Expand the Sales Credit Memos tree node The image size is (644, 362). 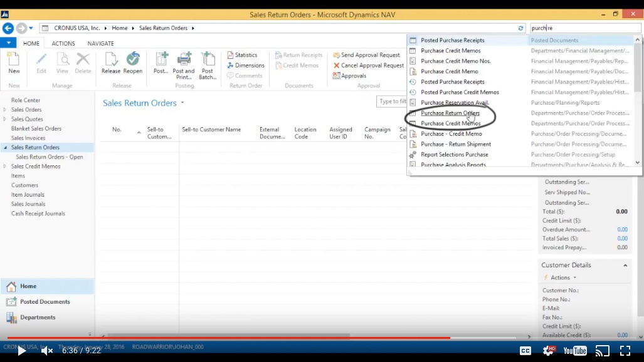[5, 166]
